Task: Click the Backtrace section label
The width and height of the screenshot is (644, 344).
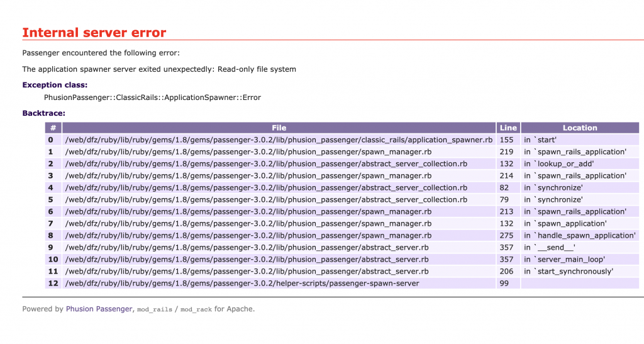Action: coord(43,113)
